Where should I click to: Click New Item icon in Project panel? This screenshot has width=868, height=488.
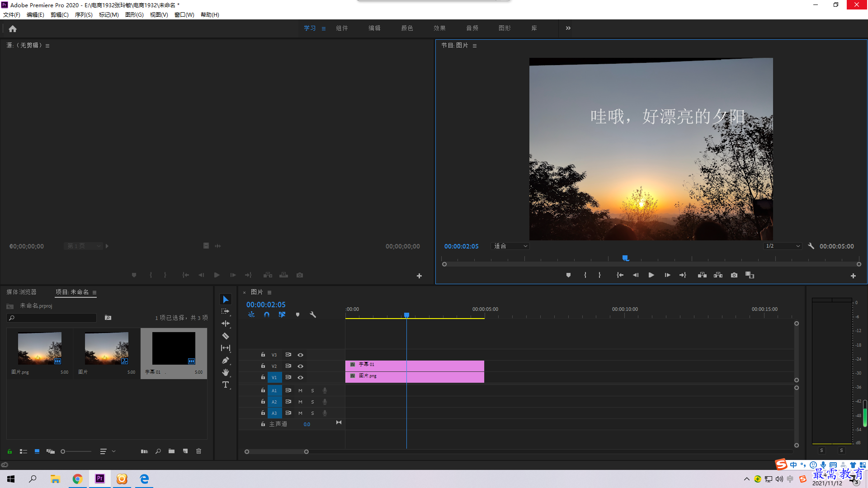(185, 451)
